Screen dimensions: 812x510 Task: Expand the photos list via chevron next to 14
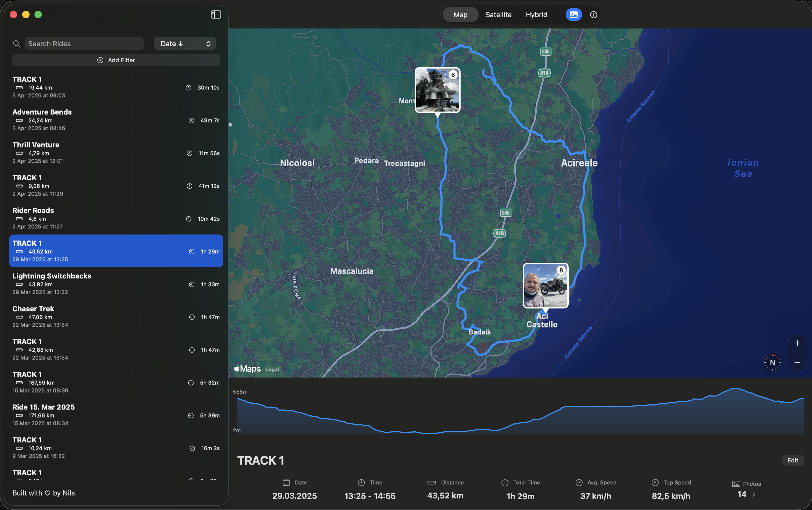(x=754, y=494)
